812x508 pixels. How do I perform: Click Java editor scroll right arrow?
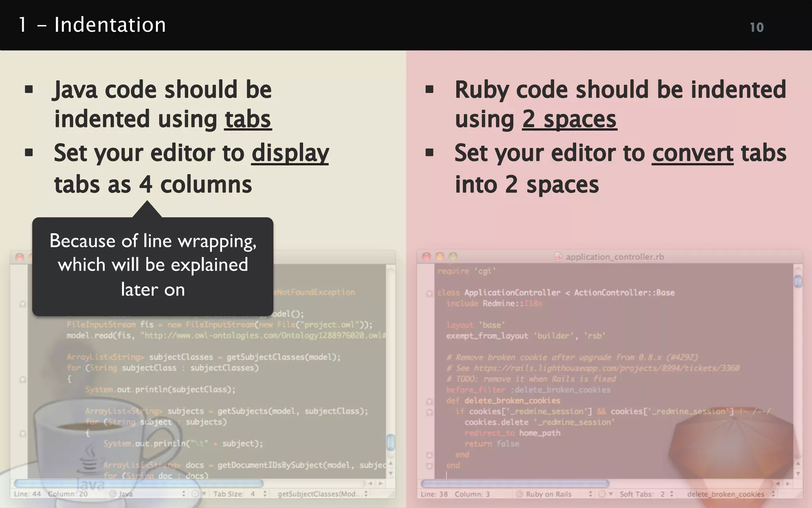pos(381,483)
